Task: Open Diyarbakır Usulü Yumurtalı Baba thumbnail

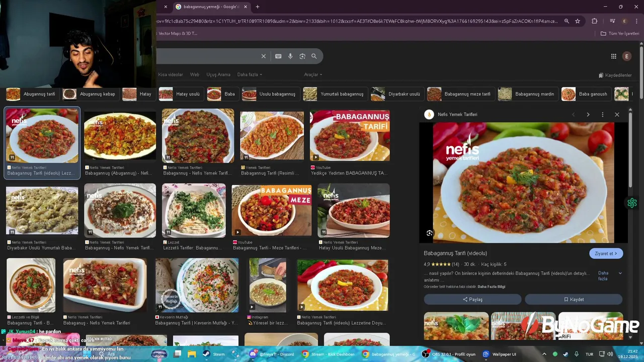Action: coord(42,211)
